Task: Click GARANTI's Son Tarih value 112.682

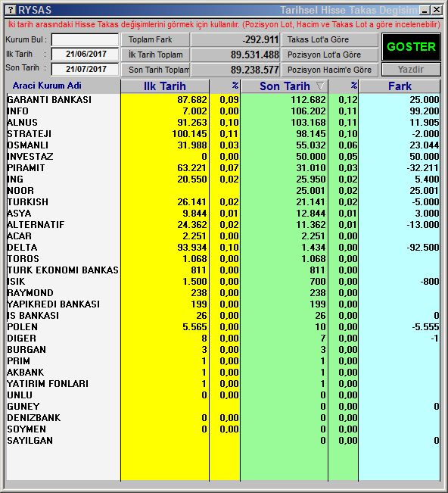Action: [x=309, y=100]
